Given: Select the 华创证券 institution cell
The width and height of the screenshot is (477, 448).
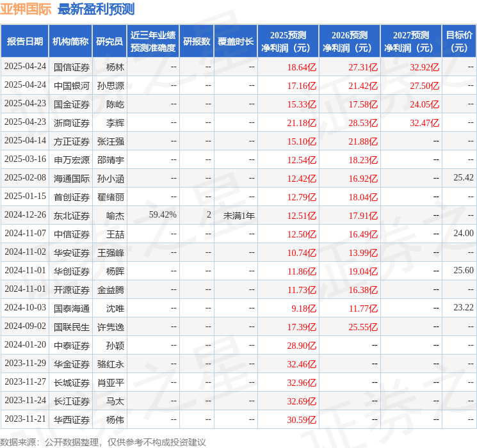Looking at the screenshot, I should click(72, 271).
